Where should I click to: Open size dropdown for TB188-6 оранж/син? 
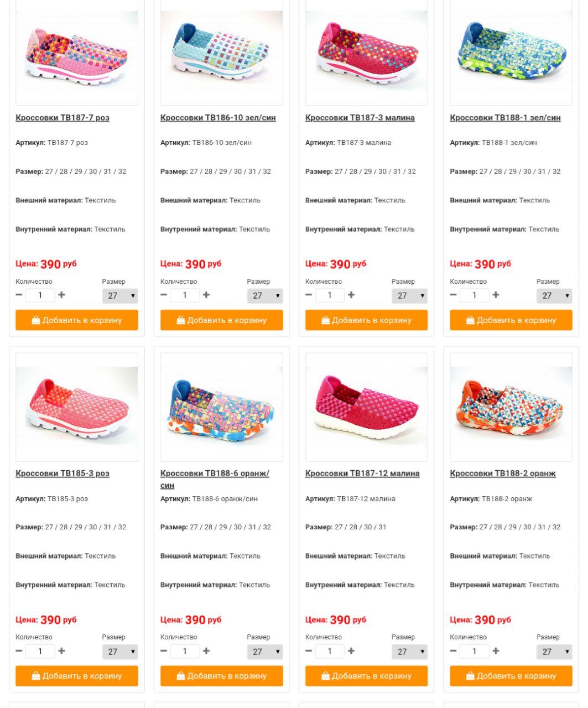coord(265,652)
